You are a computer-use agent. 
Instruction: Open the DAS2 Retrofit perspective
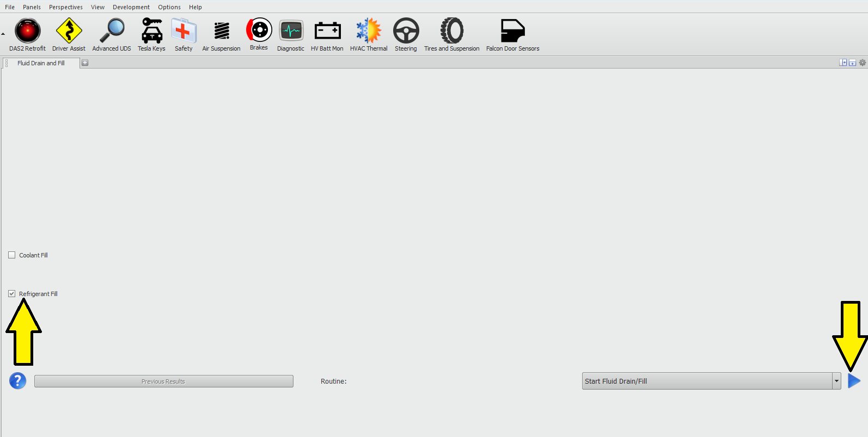coord(27,31)
